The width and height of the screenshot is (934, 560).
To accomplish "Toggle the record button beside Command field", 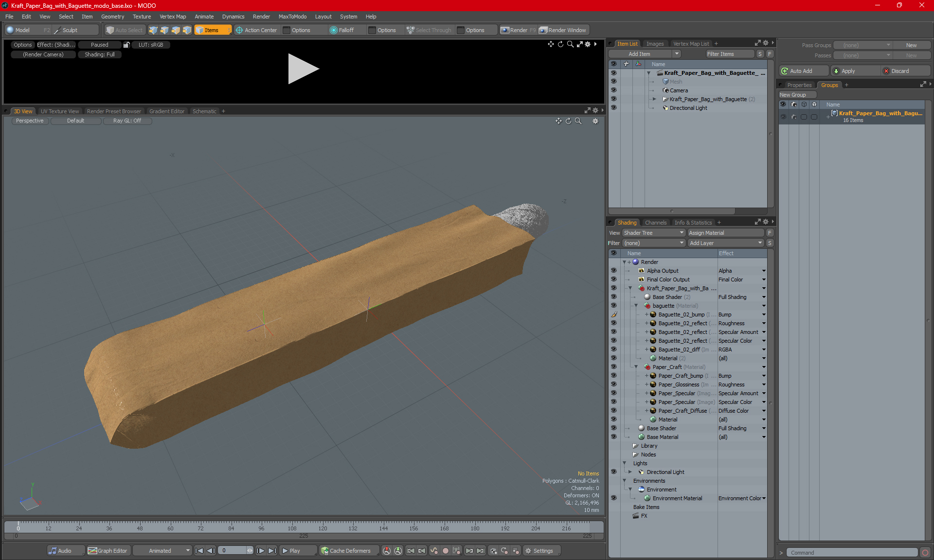I will pos(925,553).
